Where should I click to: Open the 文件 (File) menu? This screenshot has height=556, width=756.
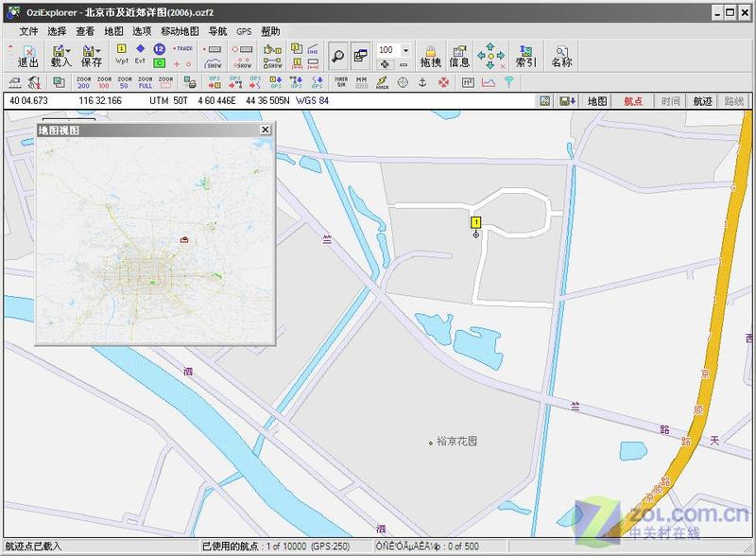pyautogui.click(x=28, y=31)
